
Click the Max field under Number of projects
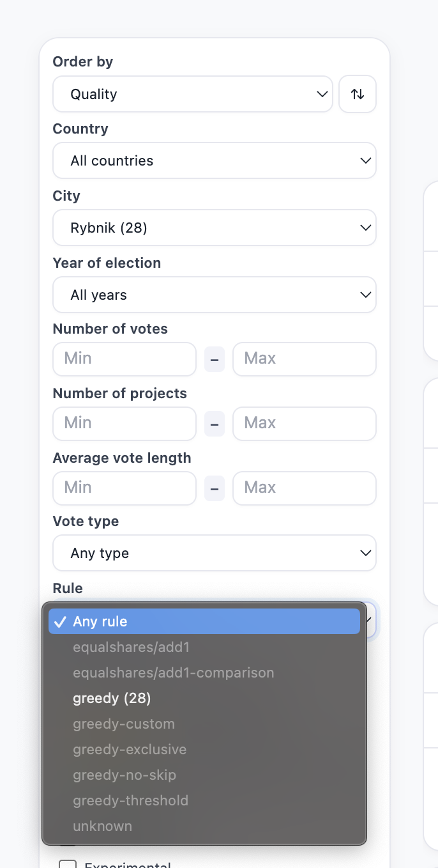[x=305, y=424]
